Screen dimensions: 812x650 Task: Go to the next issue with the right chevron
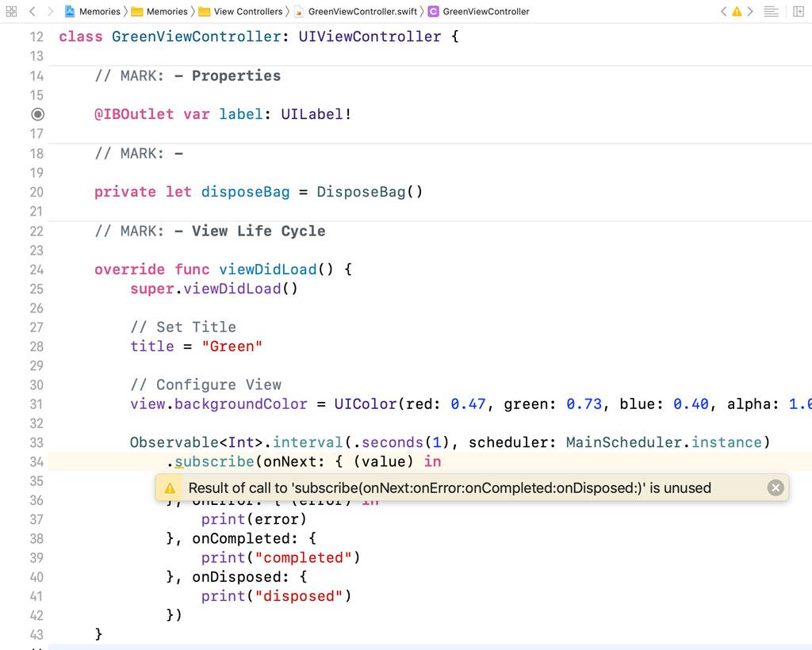tap(749, 11)
